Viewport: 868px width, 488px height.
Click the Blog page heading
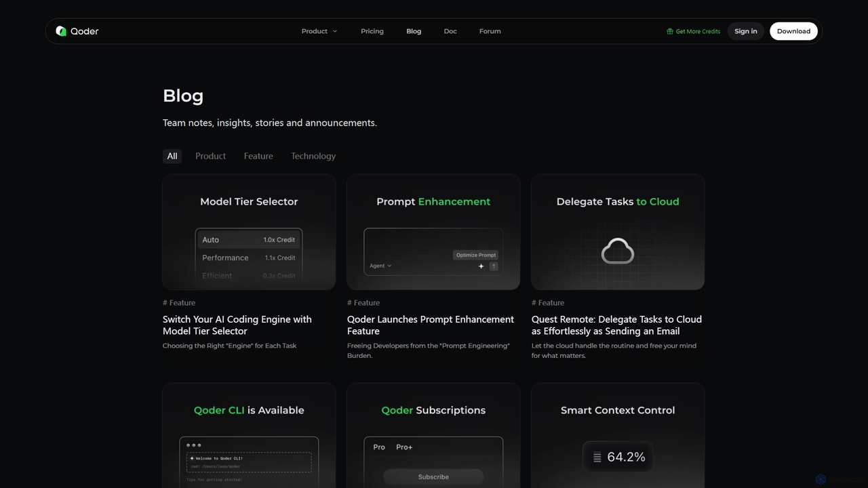[183, 96]
